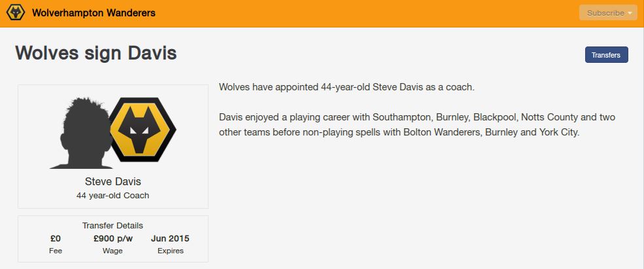Image resolution: width=644 pixels, height=269 pixels.
Task: Click the large Wolves club badge on the card
Action: coord(142,130)
